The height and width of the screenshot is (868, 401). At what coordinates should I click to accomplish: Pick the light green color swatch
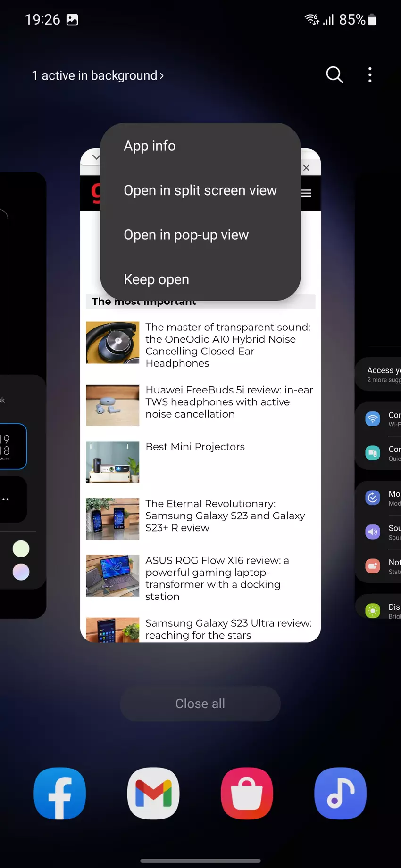(21, 549)
